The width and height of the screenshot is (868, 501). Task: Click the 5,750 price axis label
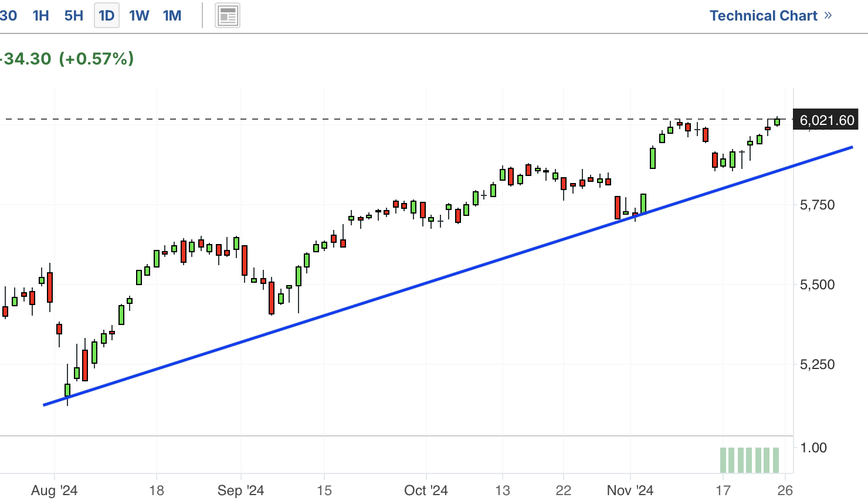point(818,205)
